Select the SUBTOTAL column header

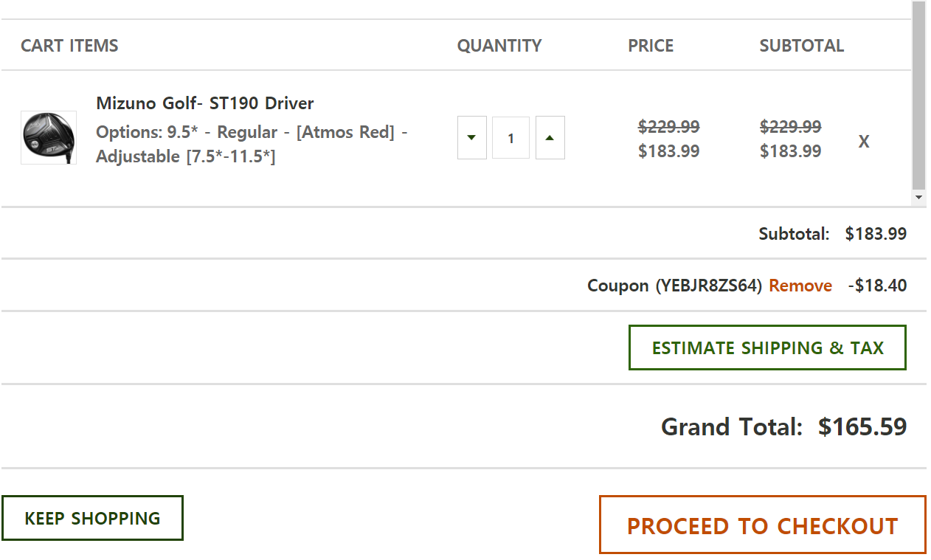801,46
